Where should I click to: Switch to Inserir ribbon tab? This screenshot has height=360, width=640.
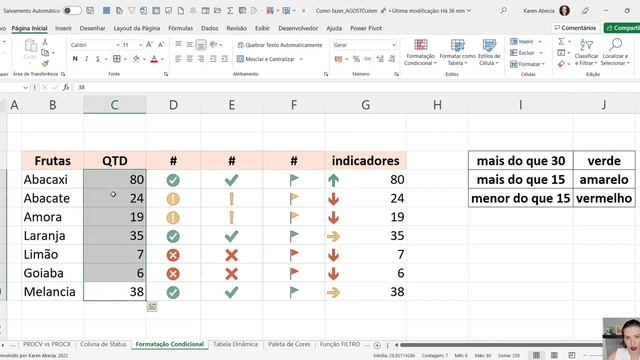[63, 28]
